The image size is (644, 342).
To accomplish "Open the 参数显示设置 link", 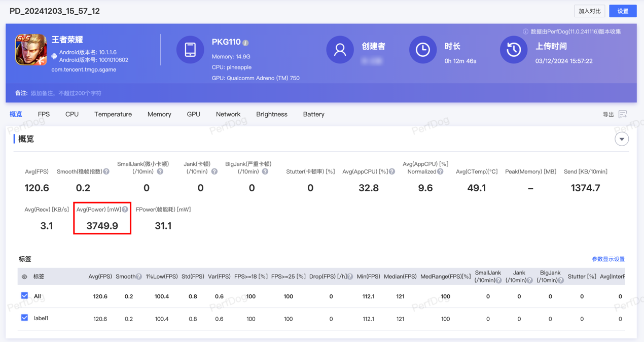I will [x=608, y=259].
